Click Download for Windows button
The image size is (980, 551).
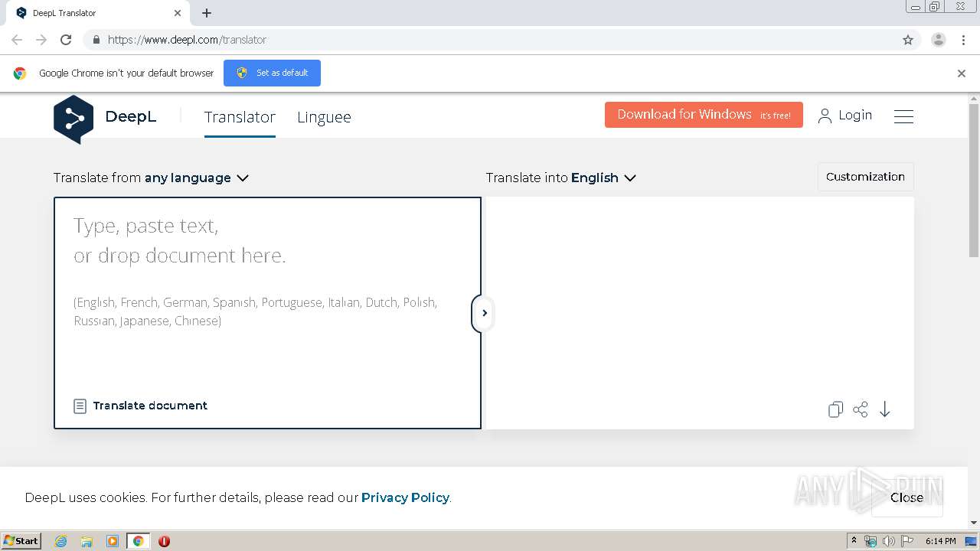tap(704, 115)
